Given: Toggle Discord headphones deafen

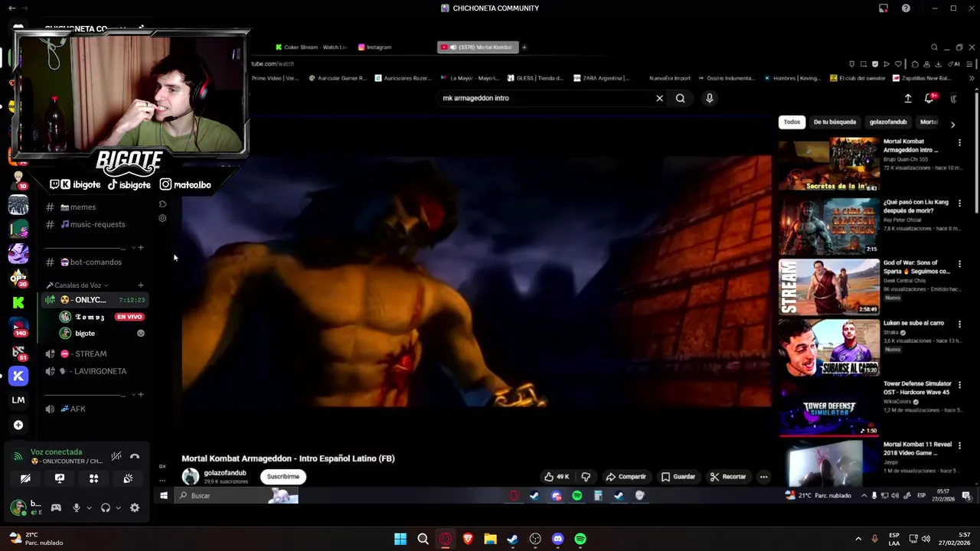Looking at the screenshot, I should [x=106, y=507].
